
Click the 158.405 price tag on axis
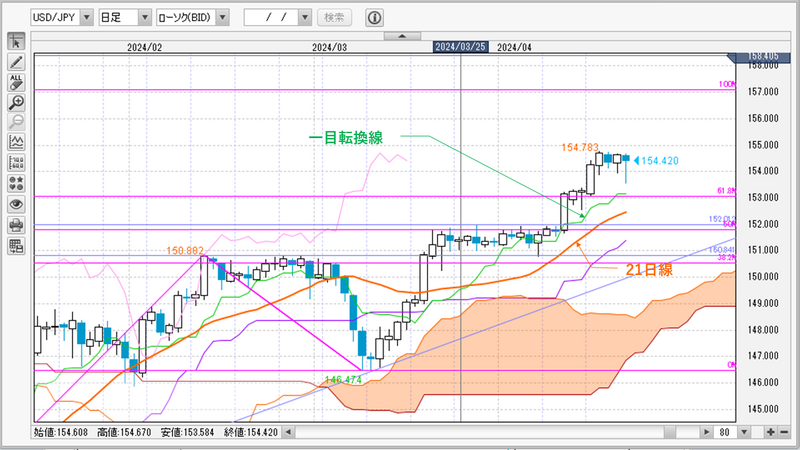(760, 56)
